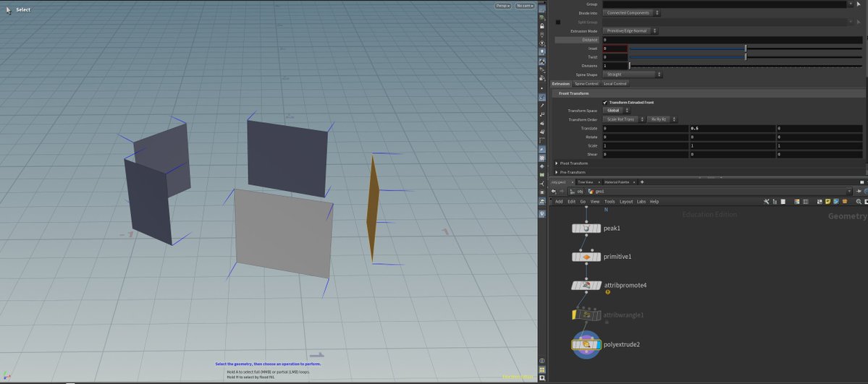Open the Divide Into dropdown

(x=631, y=13)
